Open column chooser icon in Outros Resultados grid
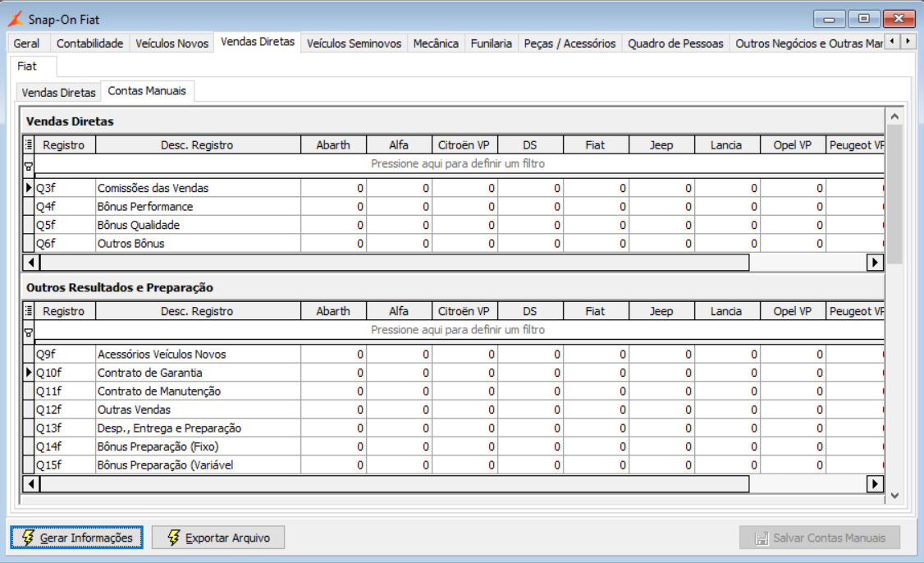Image resolution: width=924 pixels, height=563 pixels. tap(28, 311)
